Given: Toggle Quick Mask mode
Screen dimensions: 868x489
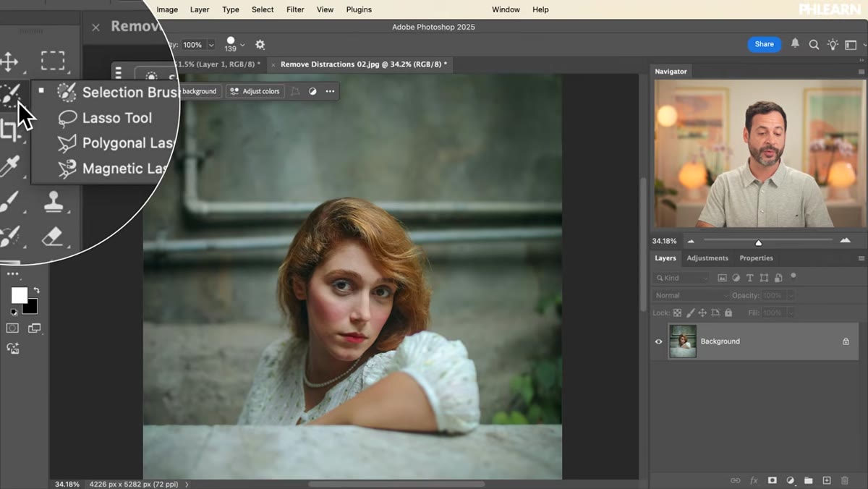Looking at the screenshot, I should click(x=12, y=328).
